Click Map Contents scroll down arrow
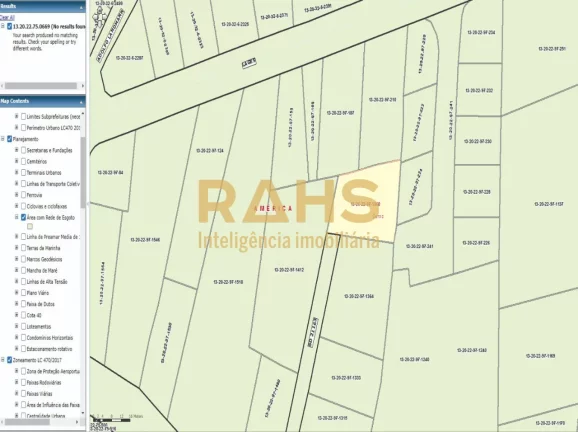Screen dimensions: 578x432 (x=83, y=413)
